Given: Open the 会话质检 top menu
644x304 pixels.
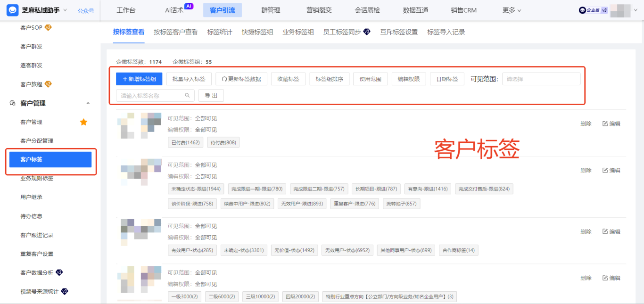Looking at the screenshot, I should click(367, 10).
